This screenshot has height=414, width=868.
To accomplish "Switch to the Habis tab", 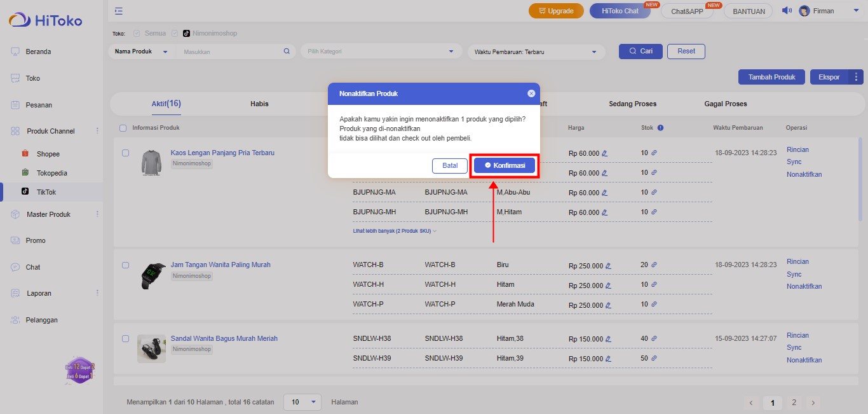I will click(259, 104).
